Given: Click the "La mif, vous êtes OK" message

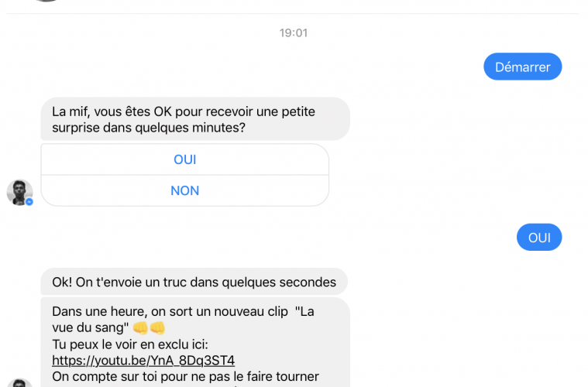Looking at the screenshot, I should click(183, 111).
